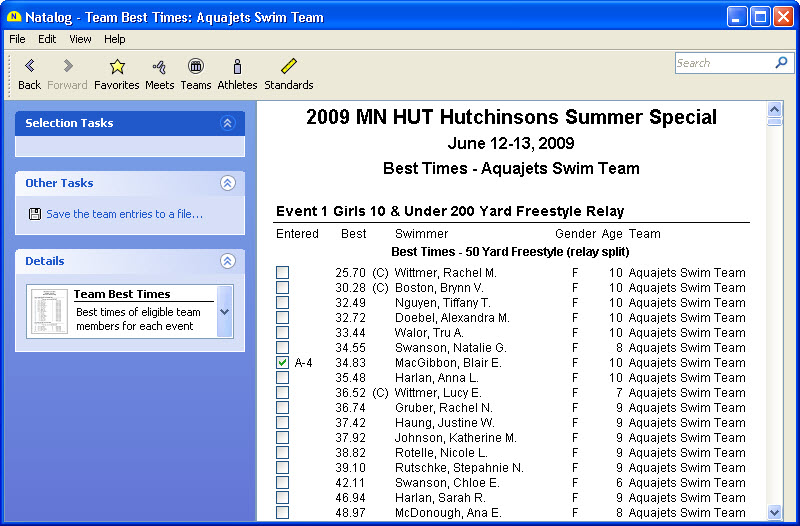Click the search magnifier icon

(x=782, y=63)
